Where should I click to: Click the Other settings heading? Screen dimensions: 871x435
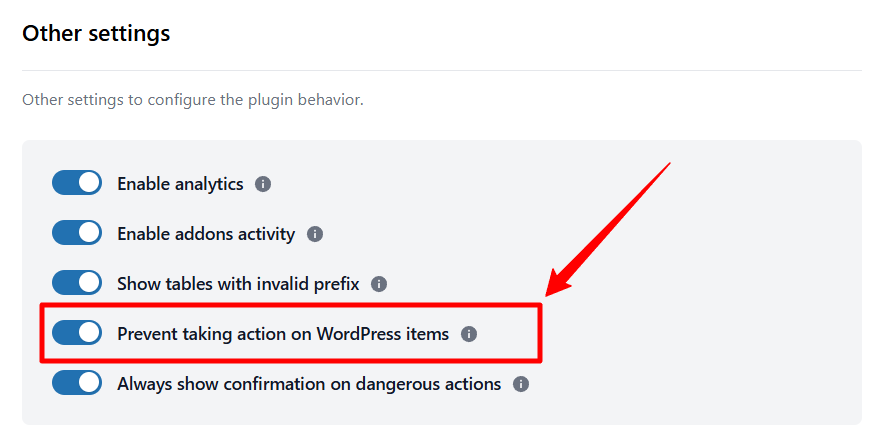pos(96,34)
